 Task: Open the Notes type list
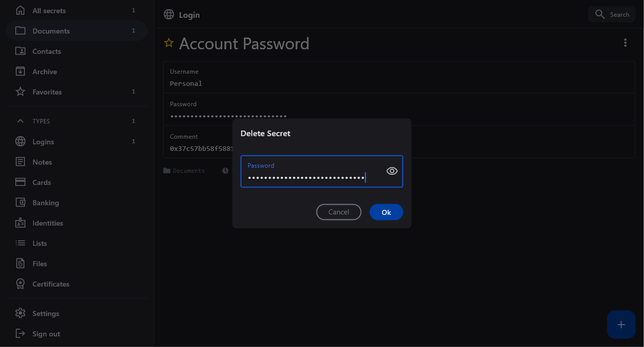click(42, 162)
